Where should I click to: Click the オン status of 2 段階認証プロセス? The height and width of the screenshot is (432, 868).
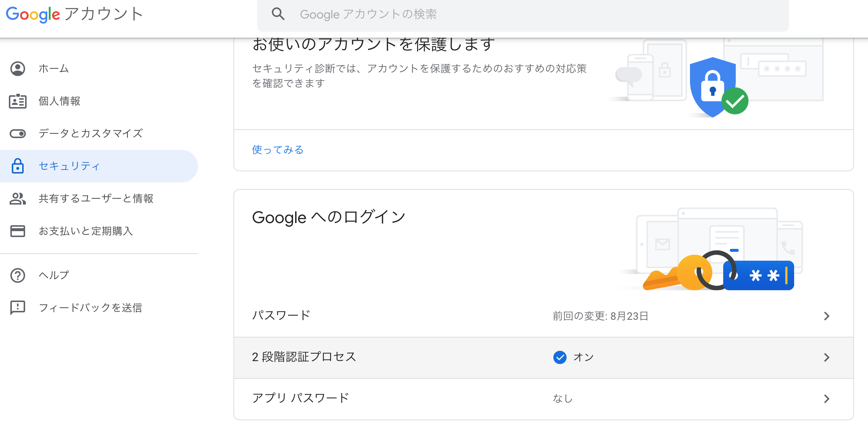582,357
